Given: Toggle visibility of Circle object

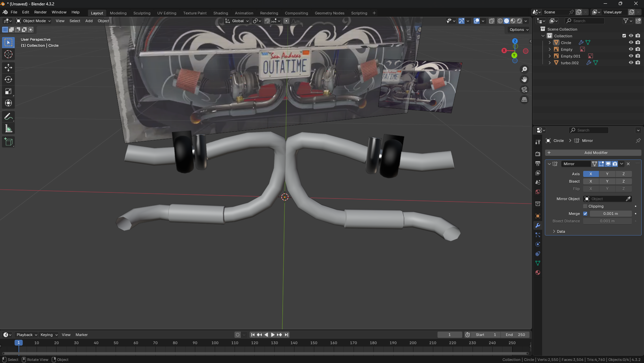Looking at the screenshot, I should (x=631, y=43).
